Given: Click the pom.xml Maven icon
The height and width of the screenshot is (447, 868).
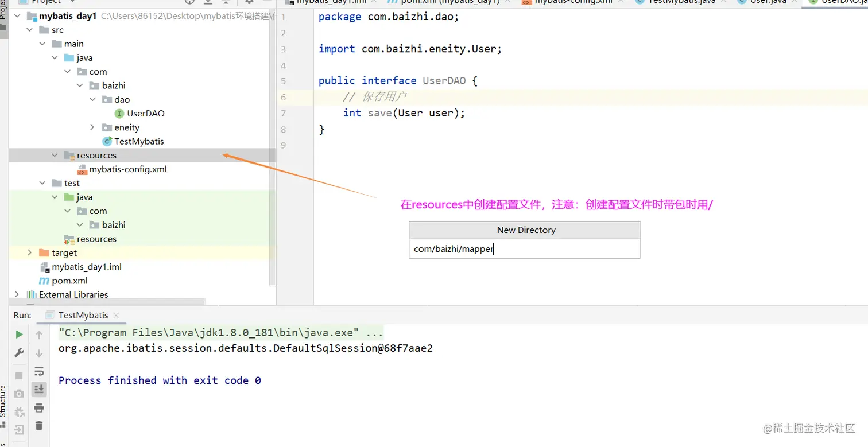Looking at the screenshot, I should [x=44, y=281].
